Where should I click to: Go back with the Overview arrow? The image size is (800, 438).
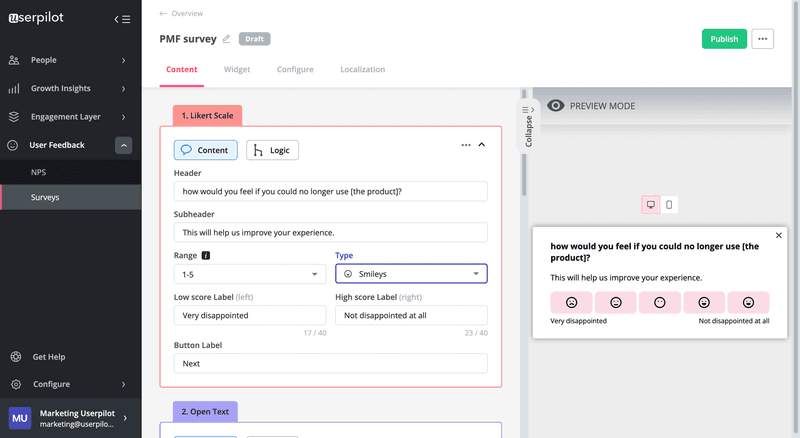[x=163, y=13]
